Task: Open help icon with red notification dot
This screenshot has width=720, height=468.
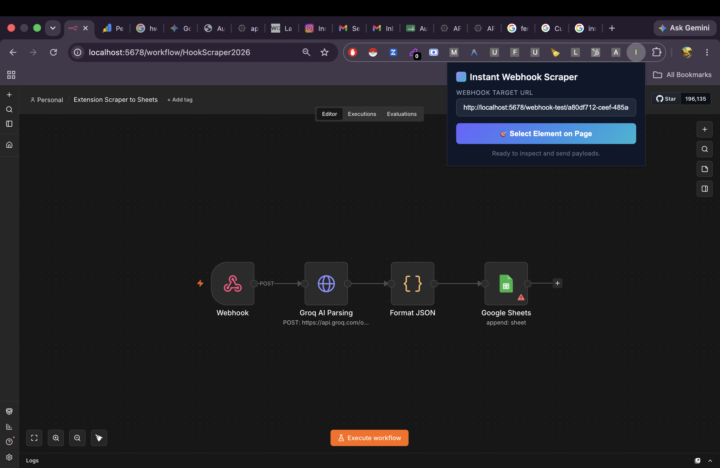Action: pos(9,441)
